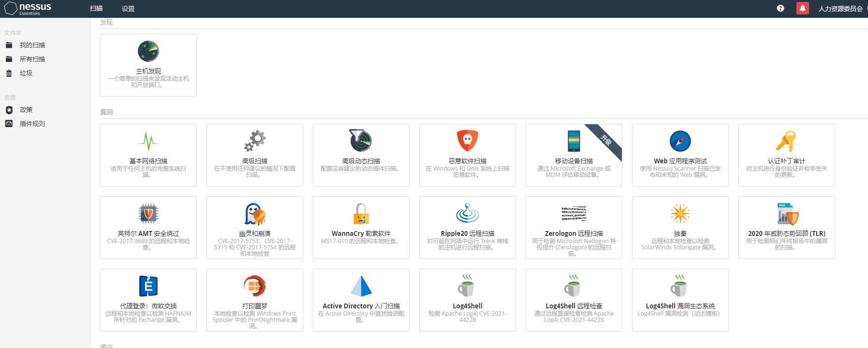
Task: Choose the 认证补丁审计 keys icon
Action: click(x=786, y=141)
